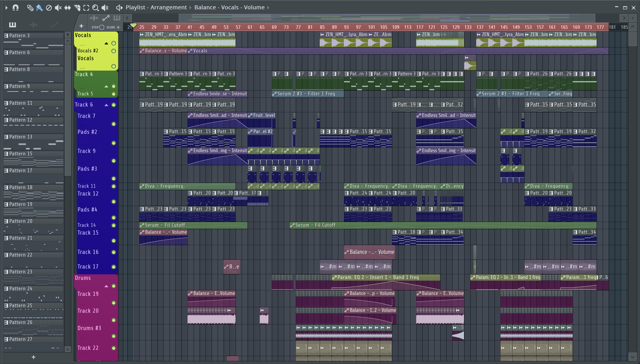Open the Playlist - Arrangement breadcrumb menu

tap(156, 8)
